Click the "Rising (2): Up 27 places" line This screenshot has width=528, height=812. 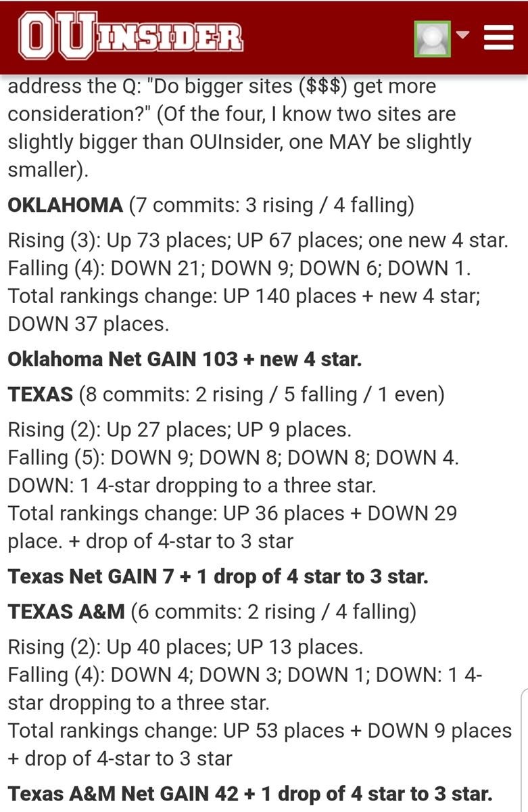pos(179,430)
